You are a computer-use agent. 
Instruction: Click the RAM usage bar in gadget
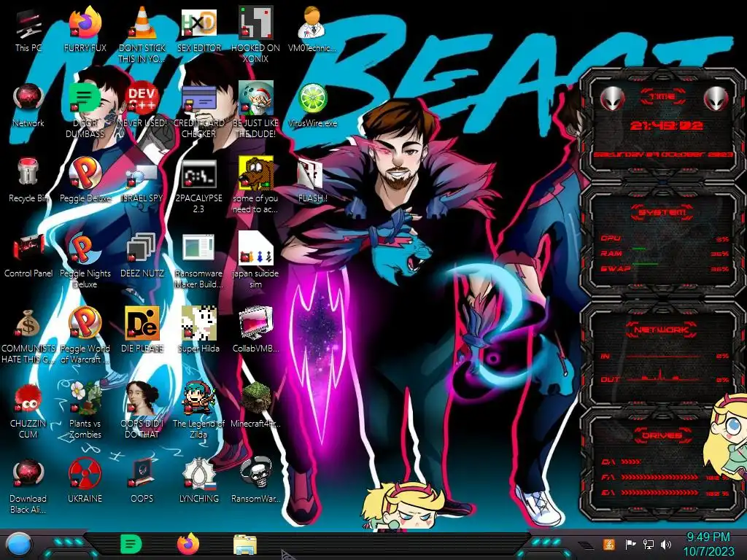(667, 253)
